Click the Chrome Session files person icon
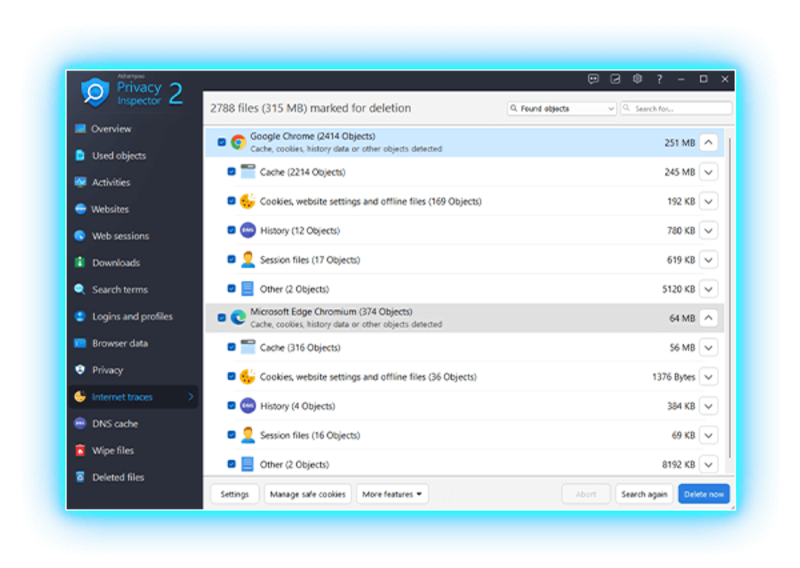This screenshot has height=568, width=800. coord(247,259)
